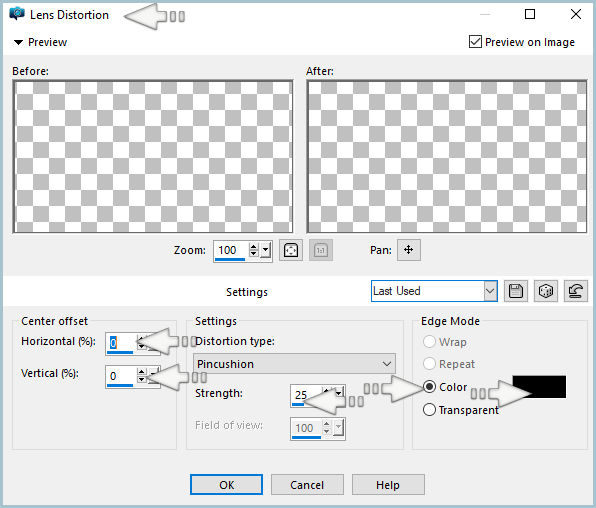The height and width of the screenshot is (508, 596).
Task: Increase Zoom value with up arrow
Action: click(254, 246)
